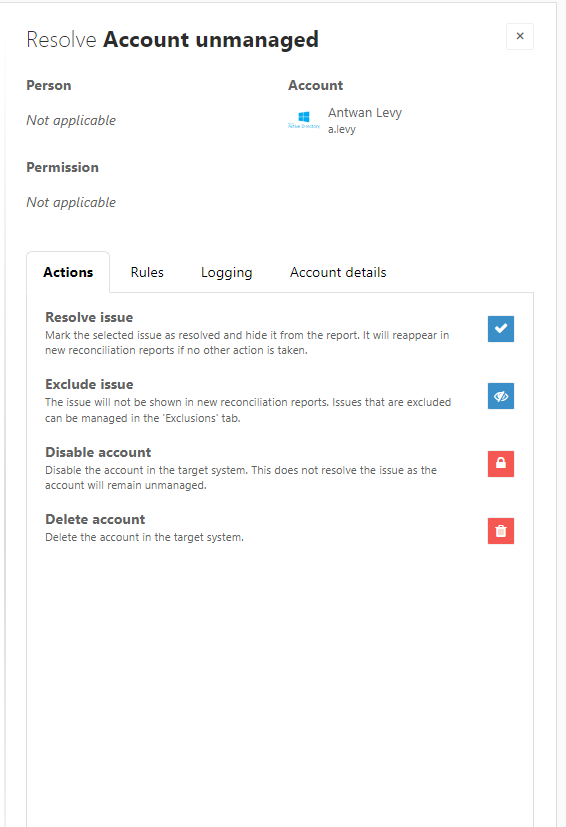The image size is (566, 827).
Task: Click the crossed-eye Exclude issue icon
Action: click(501, 396)
